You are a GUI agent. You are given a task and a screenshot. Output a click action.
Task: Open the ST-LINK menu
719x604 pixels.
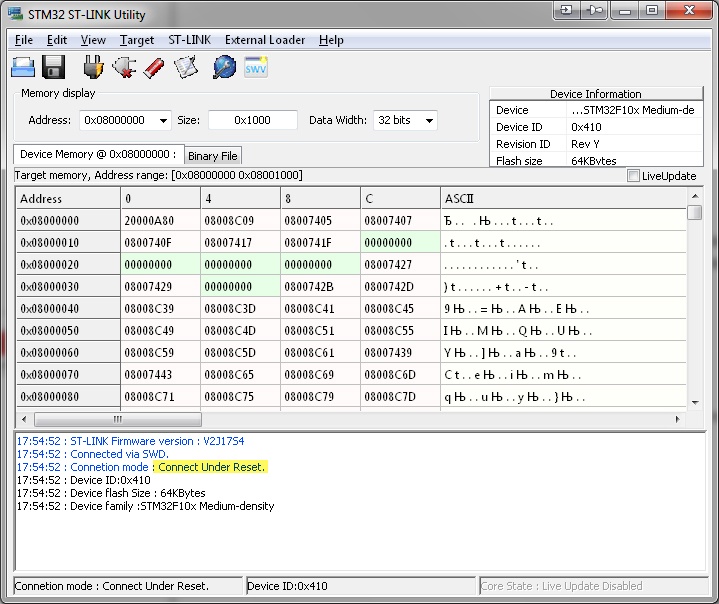[189, 40]
